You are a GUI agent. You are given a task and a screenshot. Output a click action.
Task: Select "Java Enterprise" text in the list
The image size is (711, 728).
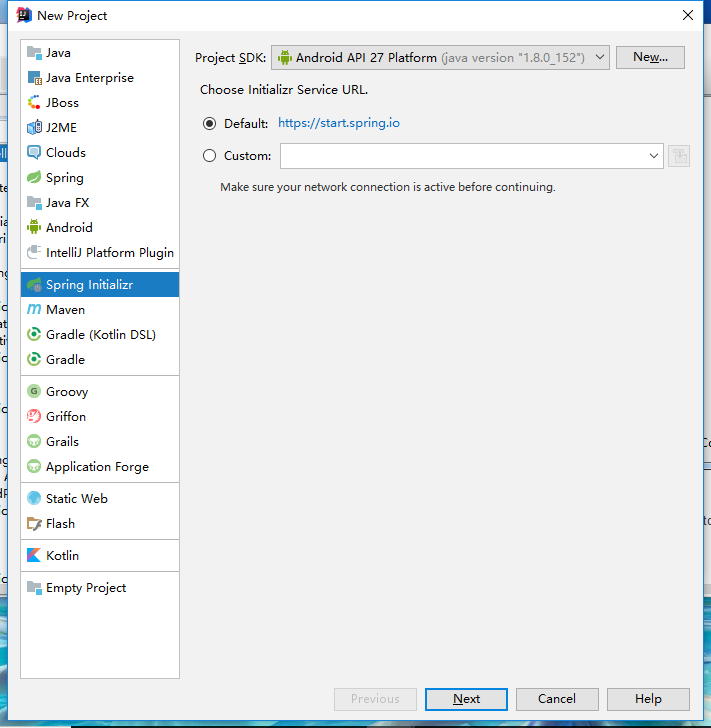coord(90,78)
